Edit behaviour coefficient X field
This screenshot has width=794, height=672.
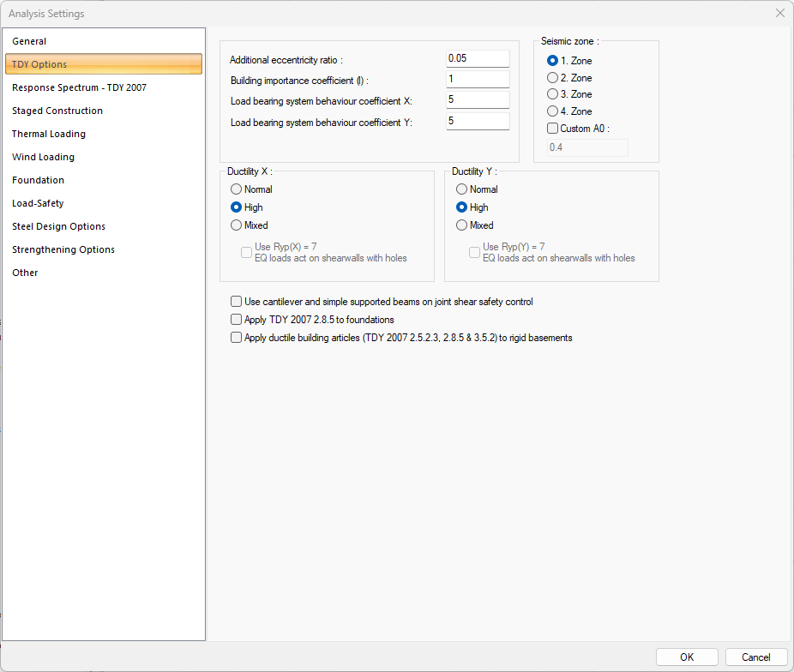coord(478,99)
